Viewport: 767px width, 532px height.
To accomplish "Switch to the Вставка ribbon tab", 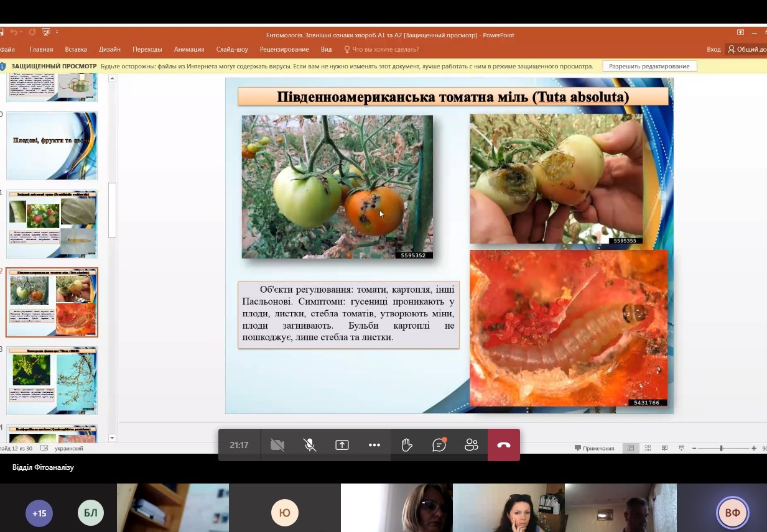I will coord(76,50).
